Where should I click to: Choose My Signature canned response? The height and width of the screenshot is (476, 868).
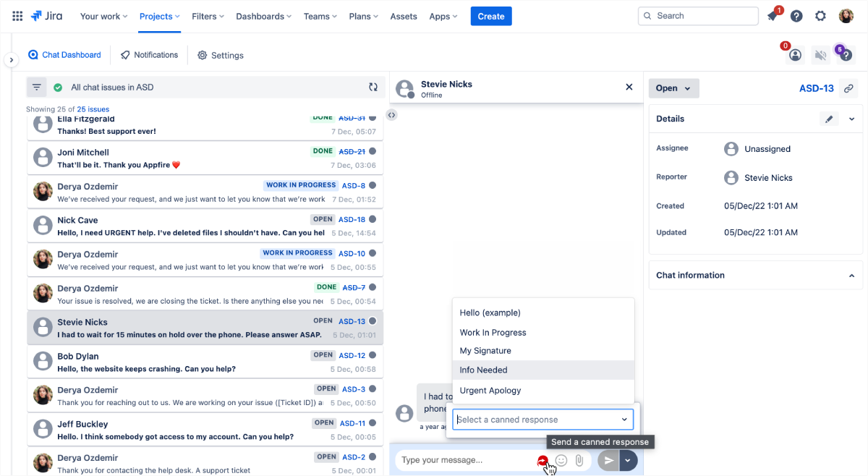(x=542, y=351)
